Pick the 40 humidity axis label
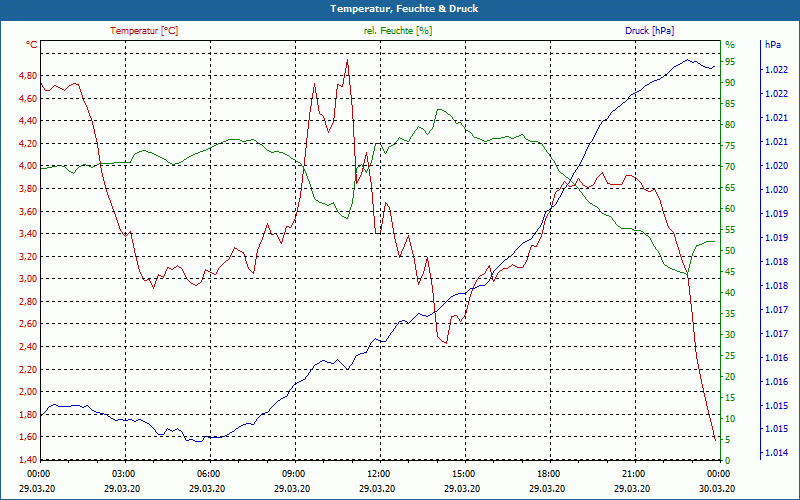This screenshot has height=500, width=800. (730, 292)
